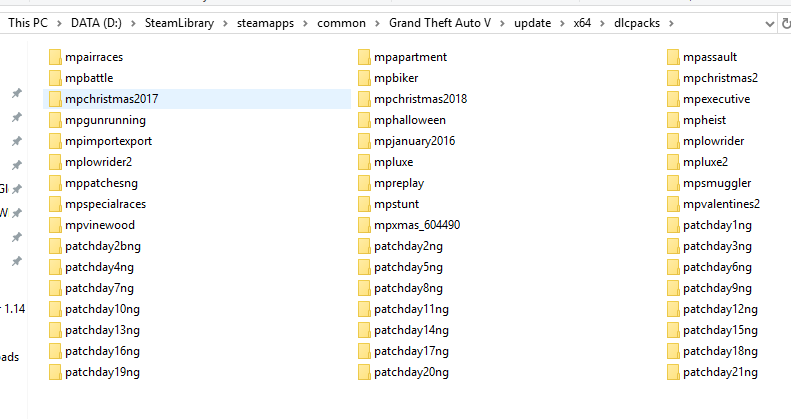Click the mpvalentines2 folder icon
This screenshot has height=419, width=791.
coord(673,204)
